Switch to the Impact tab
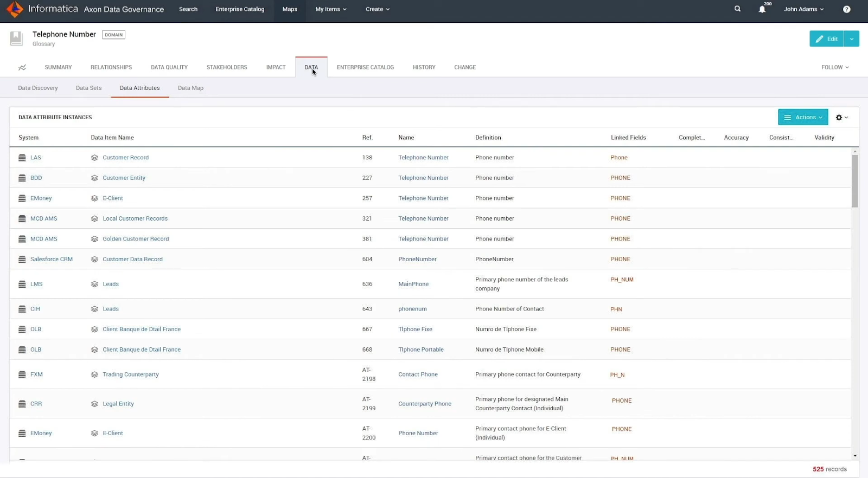The image size is (868, 478). (276, 67)
